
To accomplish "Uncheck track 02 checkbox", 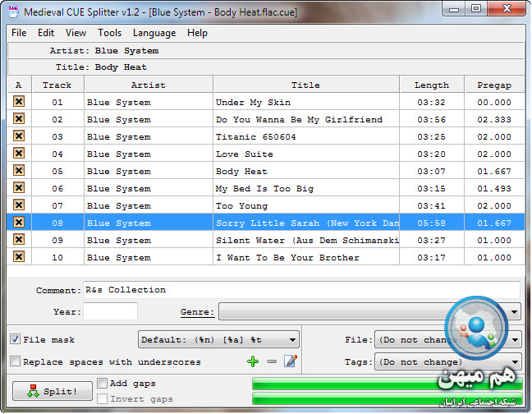I will click(19, 118).
